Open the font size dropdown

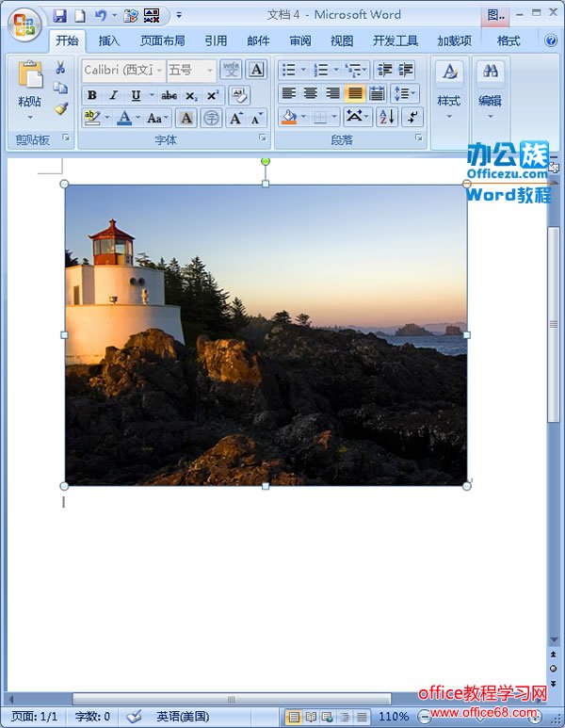pos(210,71)
